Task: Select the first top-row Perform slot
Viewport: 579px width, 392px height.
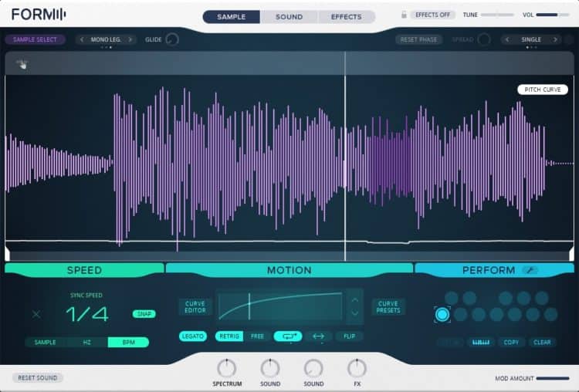Action: [452, 298]
